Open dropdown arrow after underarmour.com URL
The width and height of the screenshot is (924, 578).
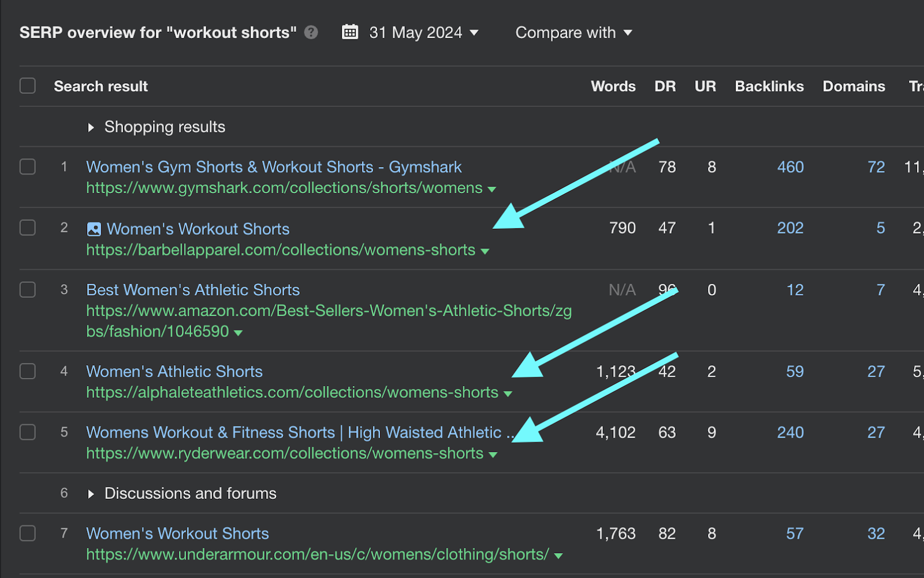(x=558, y=555)
